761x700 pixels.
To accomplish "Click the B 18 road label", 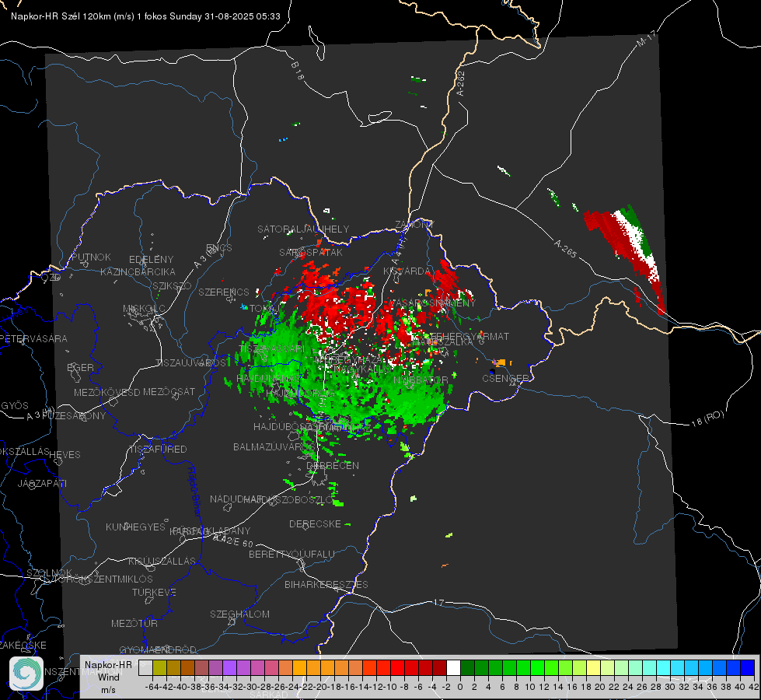I will [297, 71].
